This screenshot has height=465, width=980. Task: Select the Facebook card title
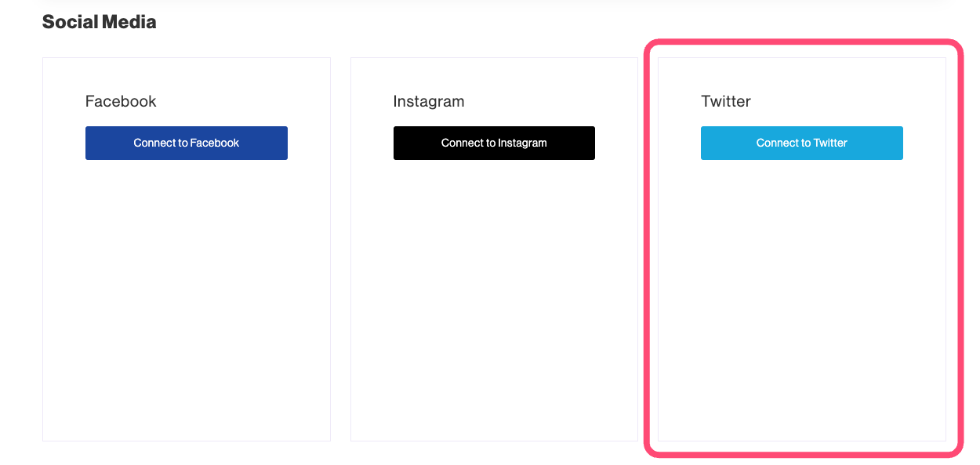click(x=121, y=101)
